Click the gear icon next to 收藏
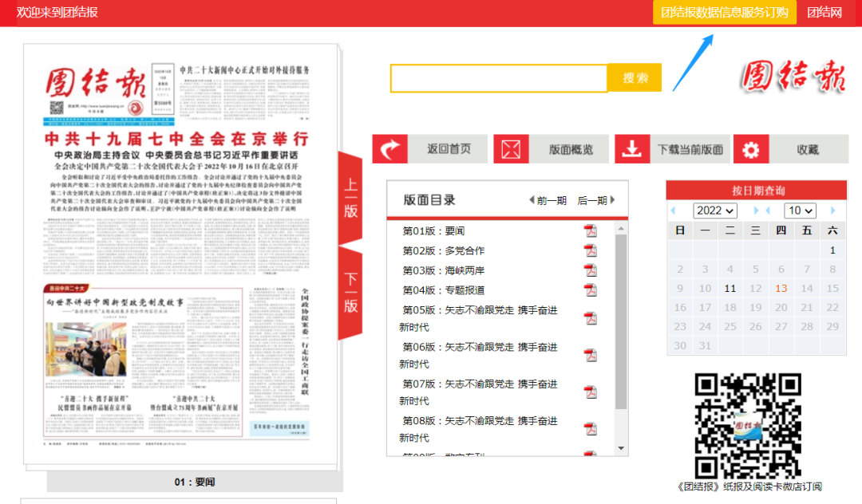 (x=752, y=149)
